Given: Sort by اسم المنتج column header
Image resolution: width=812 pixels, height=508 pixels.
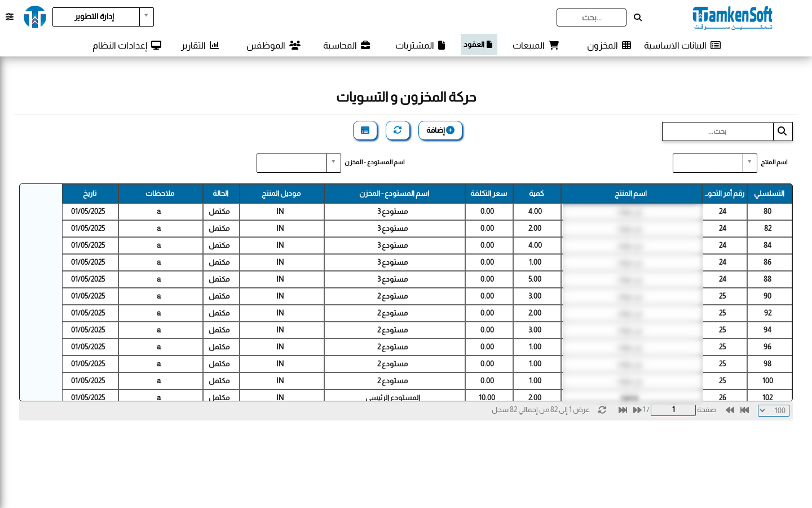Looking at the screenshot, I should (x=632, y=194).
